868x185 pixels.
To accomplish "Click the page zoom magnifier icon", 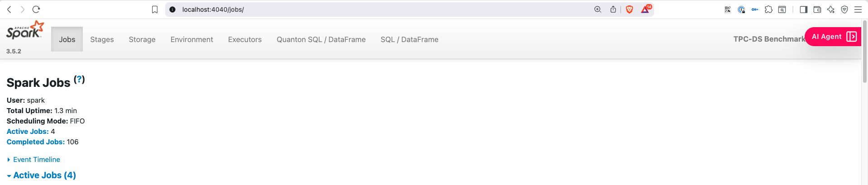I will click(x=598, y=9).
